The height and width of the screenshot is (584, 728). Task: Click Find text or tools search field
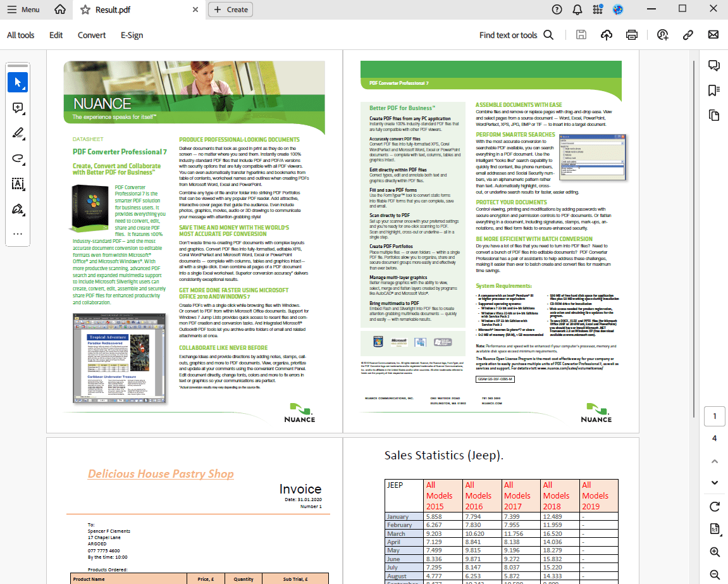pyautogui.click(x=516, y=35)
